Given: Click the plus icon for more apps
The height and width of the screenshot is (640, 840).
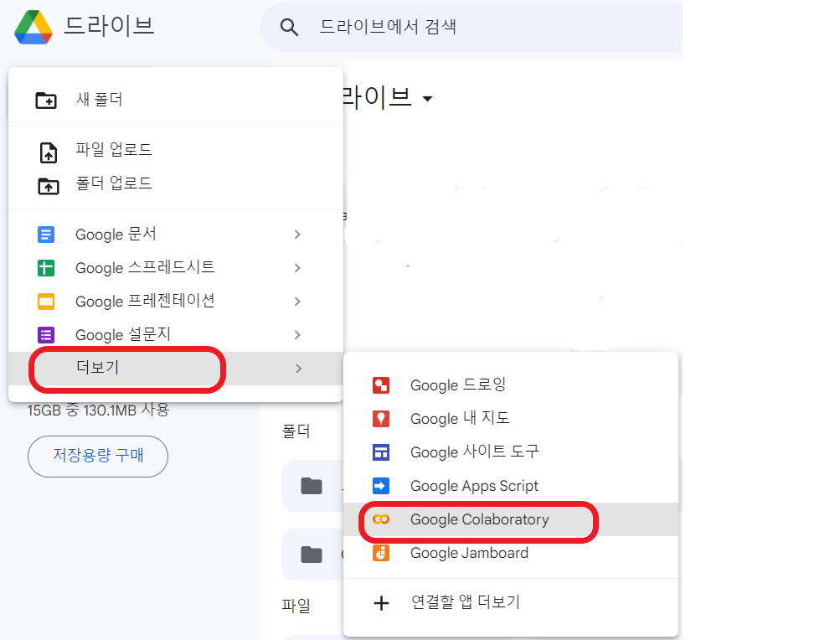Looking at the screenshot, I should [381, 603].
